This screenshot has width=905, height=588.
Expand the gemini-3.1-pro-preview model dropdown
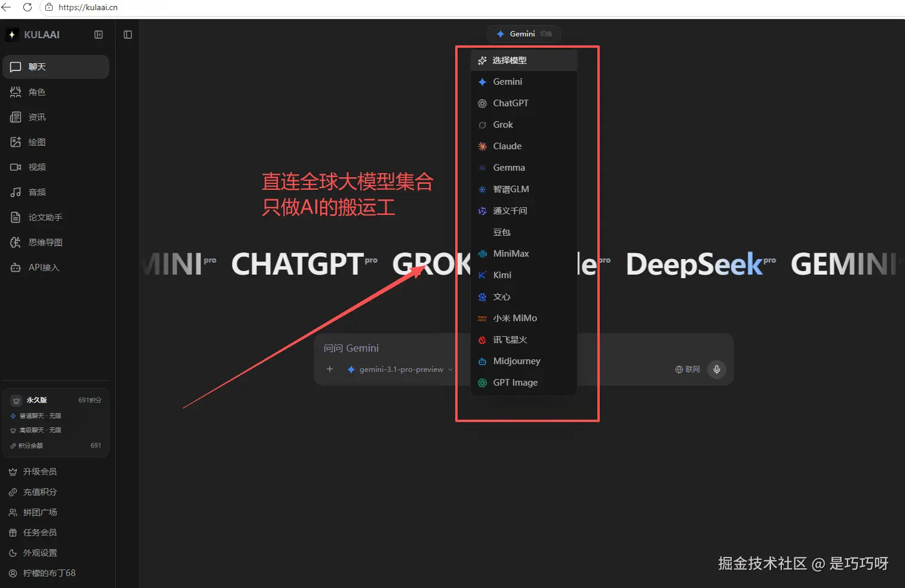coord(400,369)
